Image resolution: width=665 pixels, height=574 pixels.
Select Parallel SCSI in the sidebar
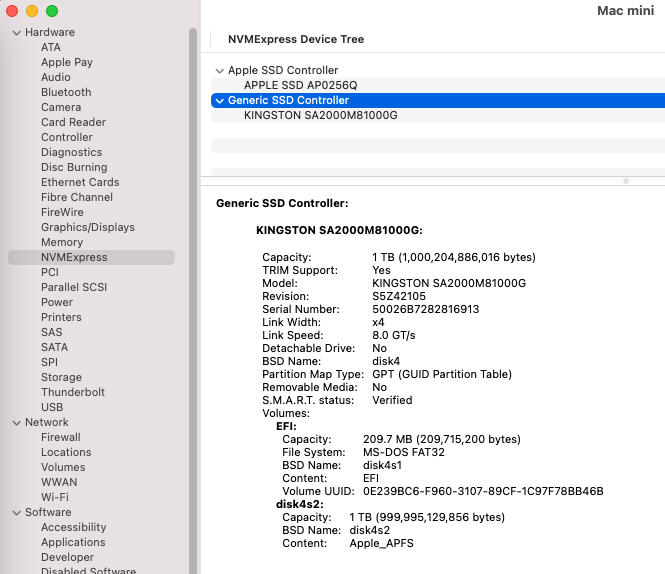(x=74, y=287)
